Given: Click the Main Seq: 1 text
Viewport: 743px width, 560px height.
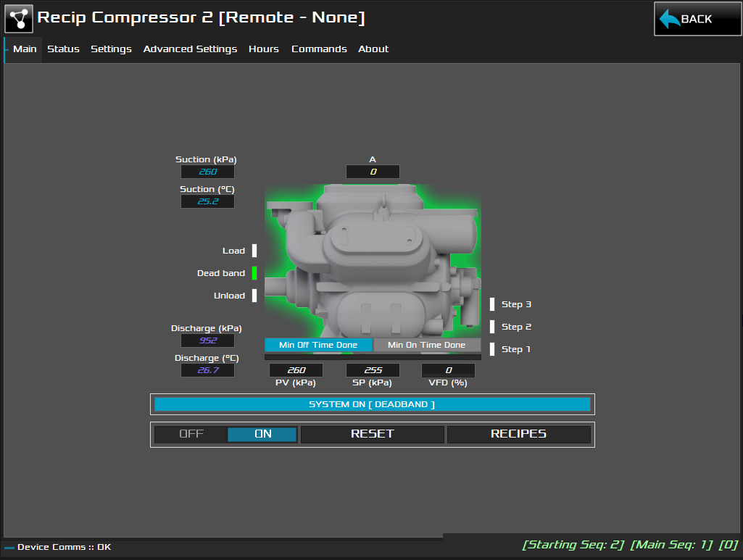Looking at the screenshot, I should point(671,545).
